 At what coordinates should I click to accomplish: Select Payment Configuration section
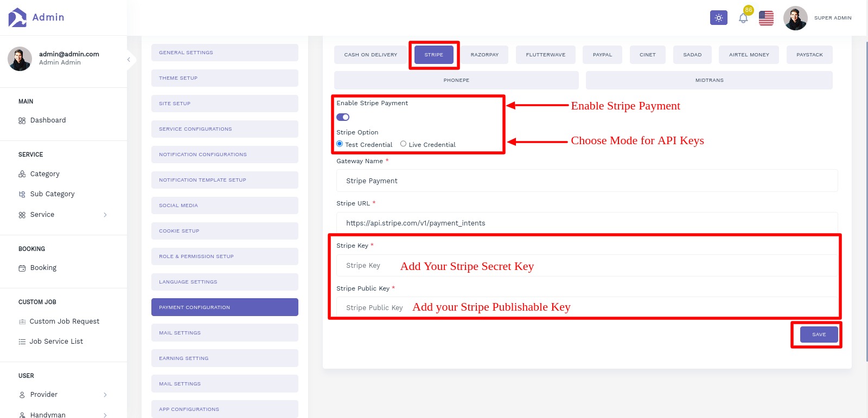[x=225, y=307]
